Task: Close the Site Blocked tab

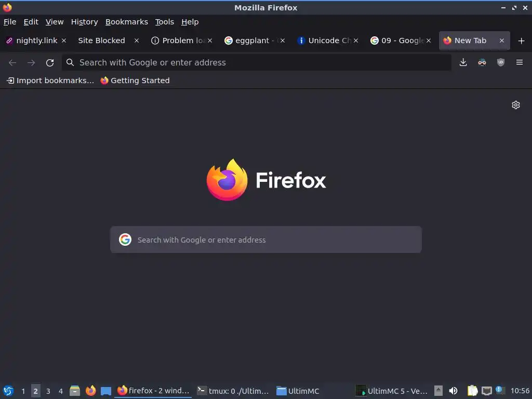Action: [x=137, y=41]
